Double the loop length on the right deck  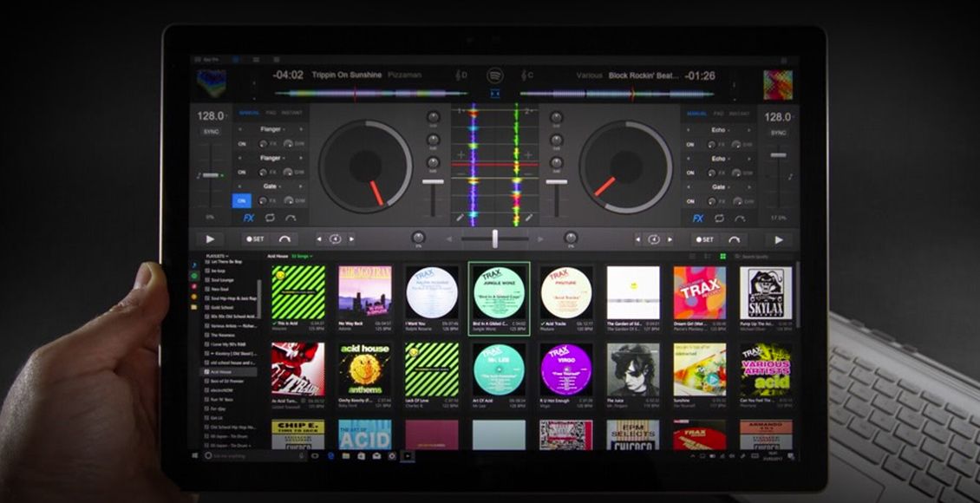coord(670,239)
